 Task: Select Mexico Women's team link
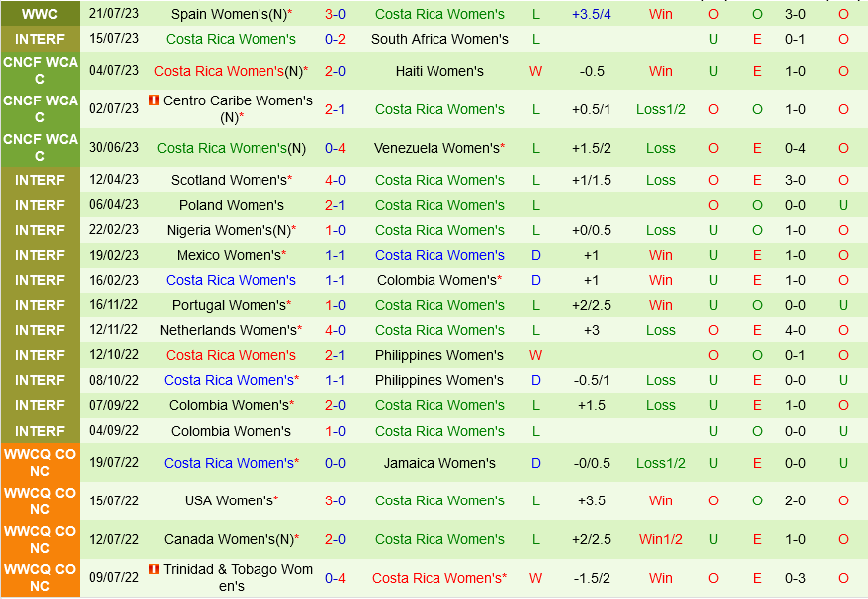click(228, 255)
